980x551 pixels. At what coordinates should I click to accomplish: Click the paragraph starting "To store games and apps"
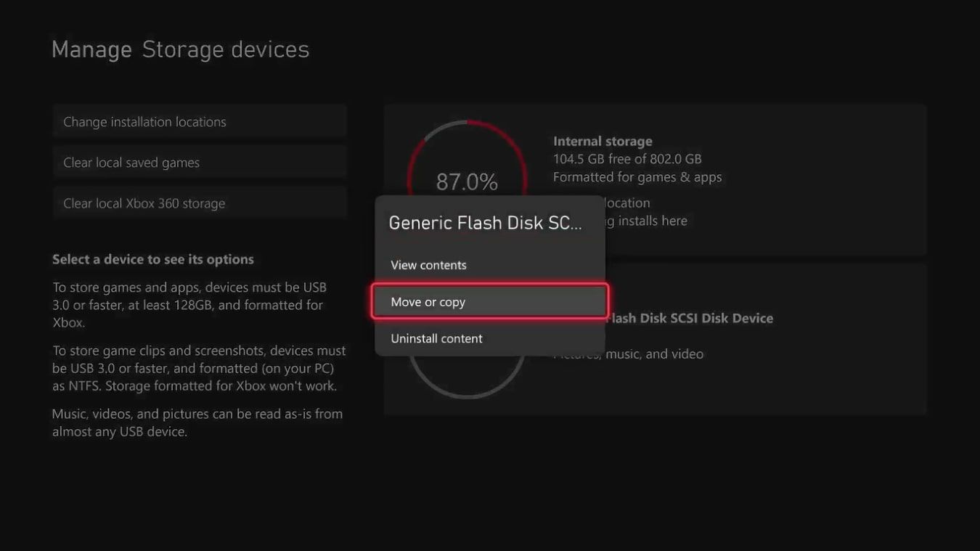click(188, 305)
